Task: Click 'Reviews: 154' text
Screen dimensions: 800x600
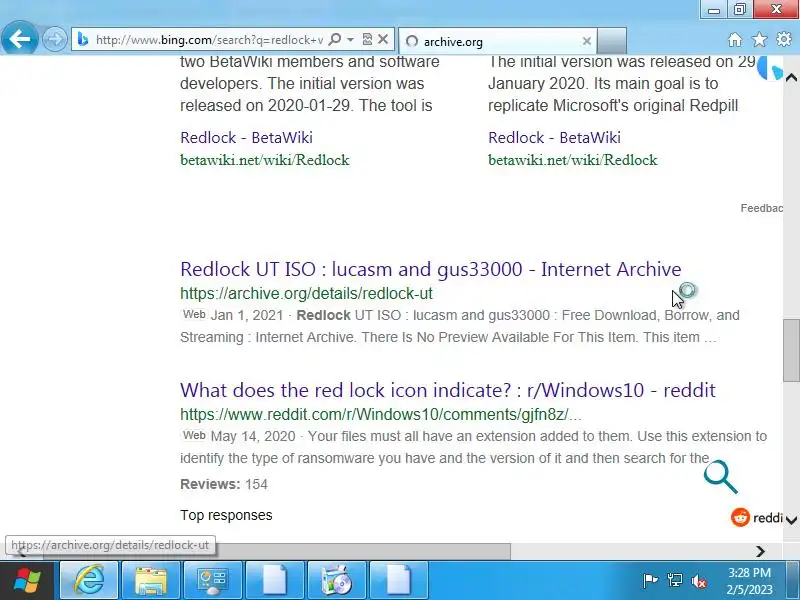Action: [223, 484]
